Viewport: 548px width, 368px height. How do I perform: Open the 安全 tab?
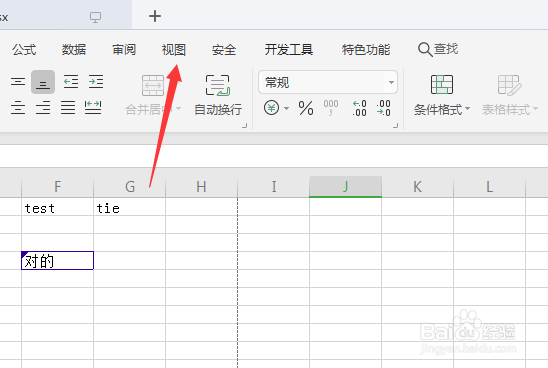[x=224, y=50]
